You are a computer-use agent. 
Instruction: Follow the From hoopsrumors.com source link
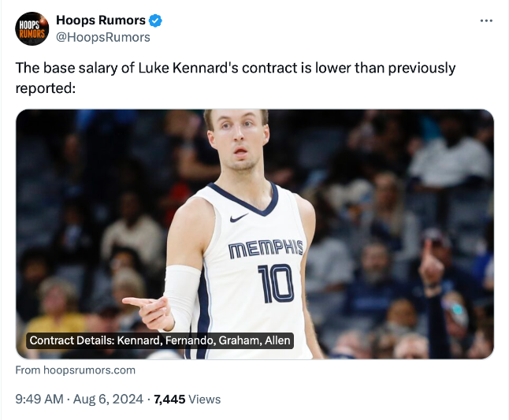76,370
